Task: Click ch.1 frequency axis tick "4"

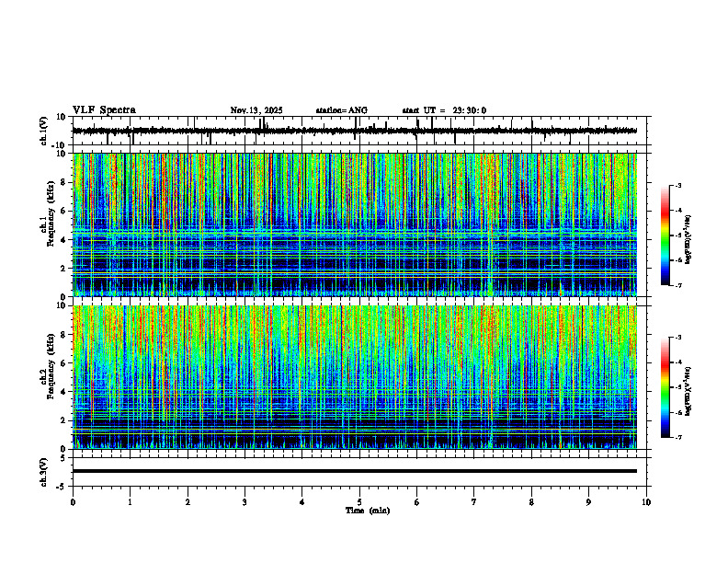Action: pos(64,240)
